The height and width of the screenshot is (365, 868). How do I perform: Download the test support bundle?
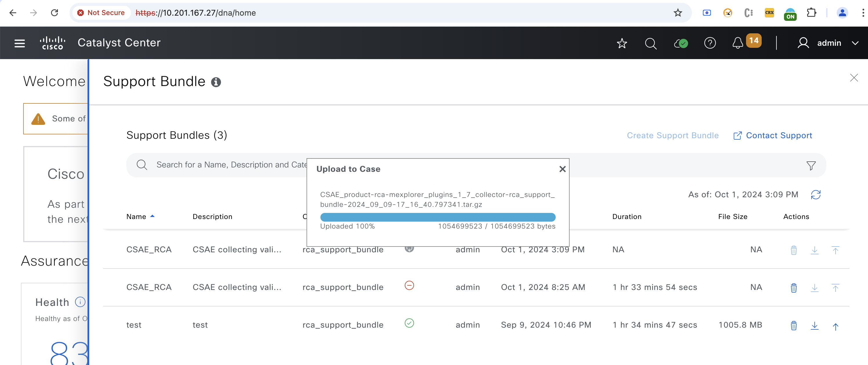[814, 326]
